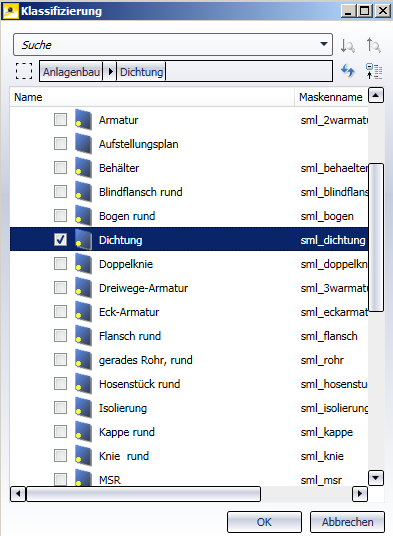Click the folder icon next to Flansch rund
393x536 pixels.
(x=84, y=336)
